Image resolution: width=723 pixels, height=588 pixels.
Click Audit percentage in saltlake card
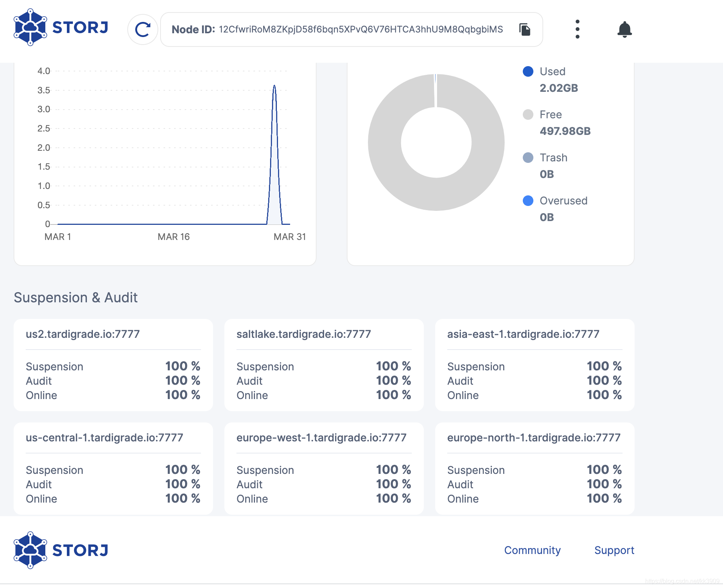[x=394, y=380]
